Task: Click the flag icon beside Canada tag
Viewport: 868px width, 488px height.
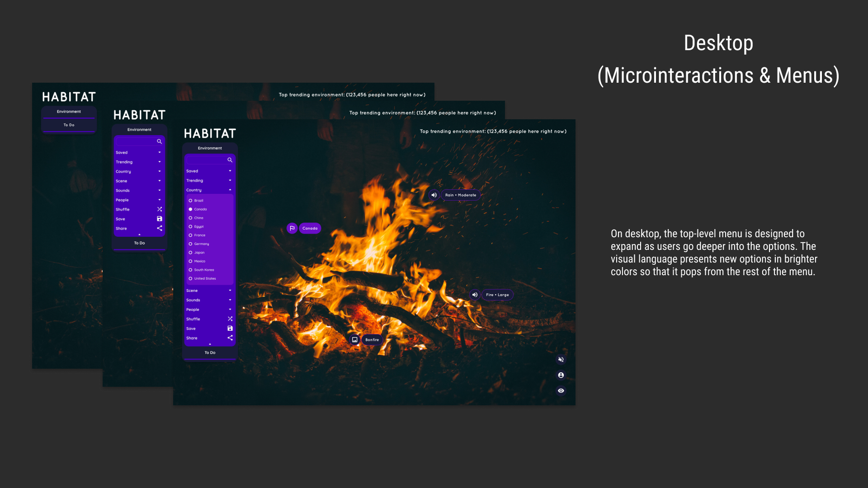Action: (x=292, y=228)
